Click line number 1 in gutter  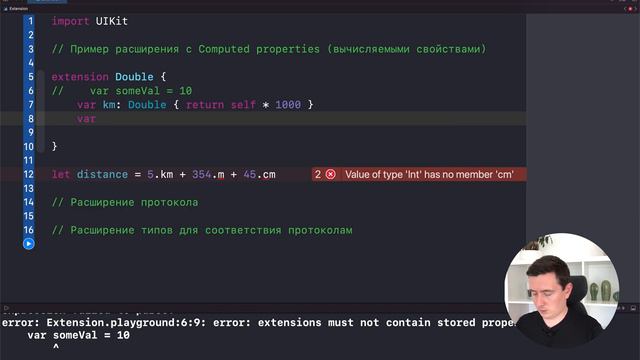(x=30, y=21)
